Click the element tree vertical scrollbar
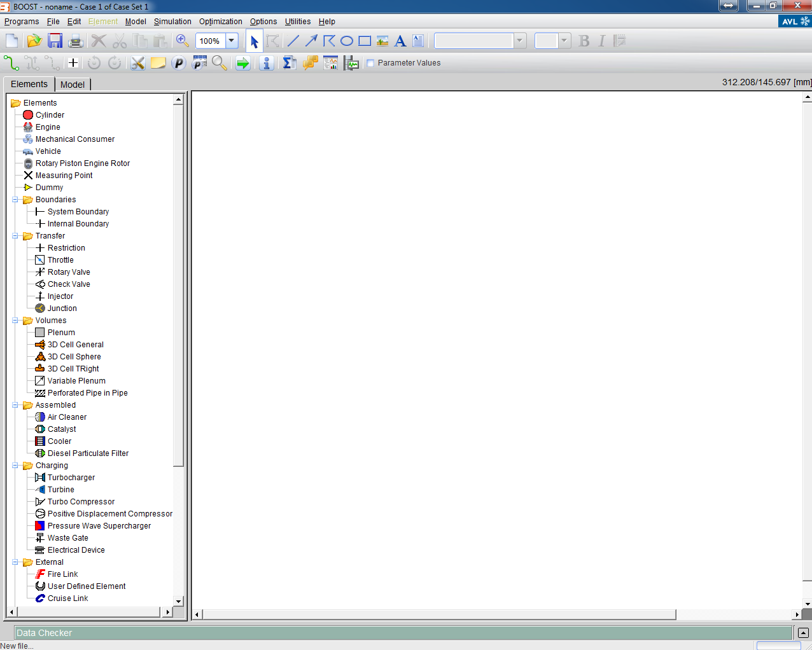 (x=178, y=285)
